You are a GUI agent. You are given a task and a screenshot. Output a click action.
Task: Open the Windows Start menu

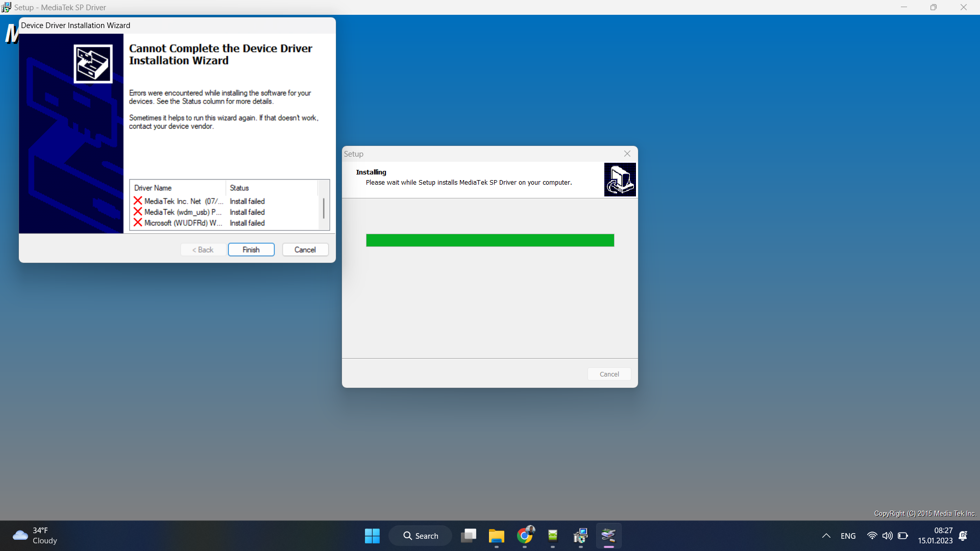tap(372, 536)
